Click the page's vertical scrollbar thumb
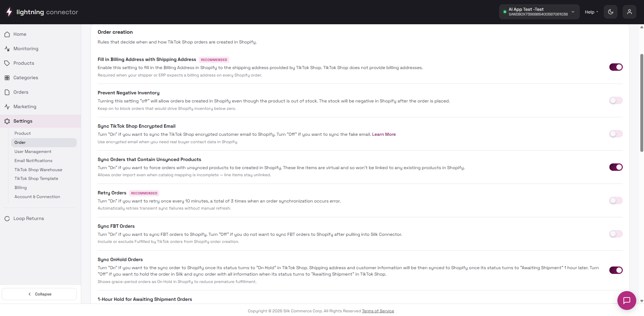The height and width of the screenshot is (316, 644). pyautogui.click(x=642, y=103)
